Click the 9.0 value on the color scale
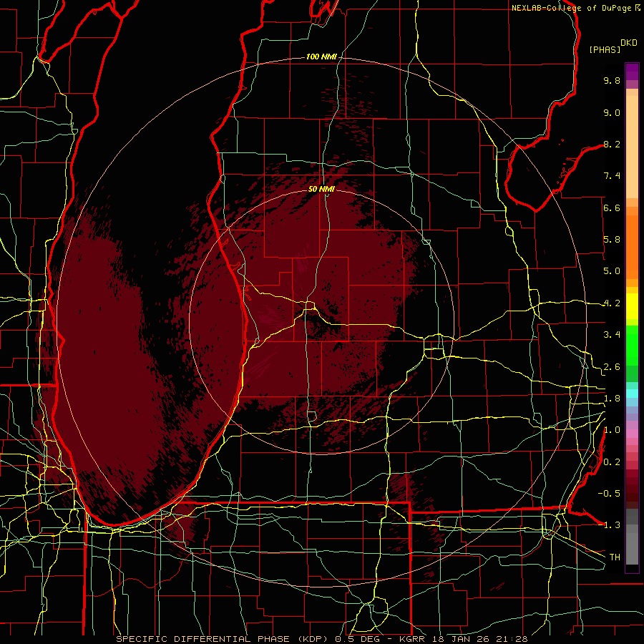Viewport: 644px width, 644px height. (612, 112)
